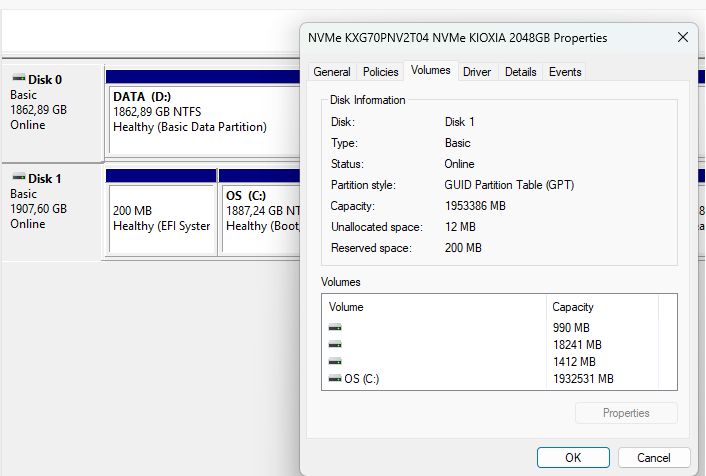Click the Disk 0 drive icon
The image size is (706, 476).
pos(18,78)
